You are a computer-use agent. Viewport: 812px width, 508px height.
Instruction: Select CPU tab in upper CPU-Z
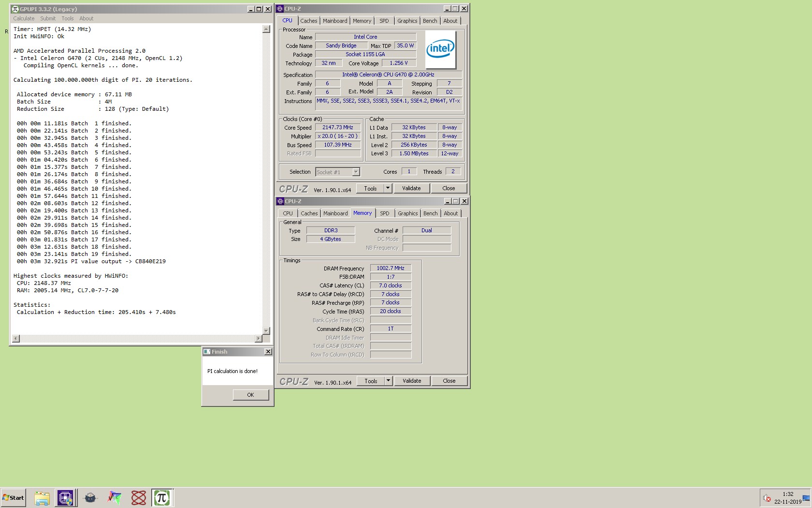[287, 20]
